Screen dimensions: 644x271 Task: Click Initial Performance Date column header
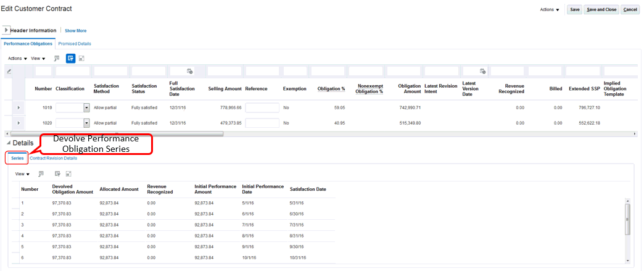[263, 189]
